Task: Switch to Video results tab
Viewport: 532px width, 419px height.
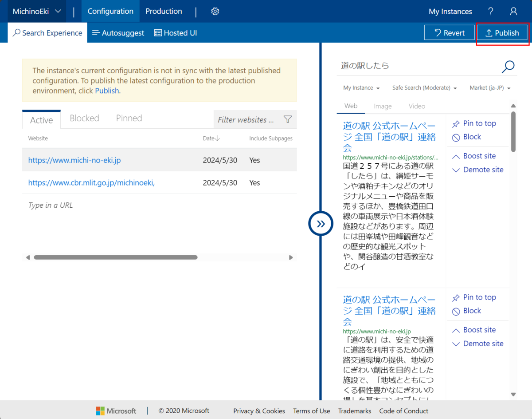Action: point(417,107)
